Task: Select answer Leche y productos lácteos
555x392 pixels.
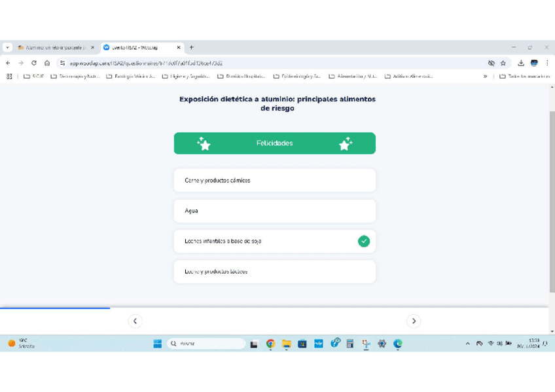Action: (x=275, y=272)
